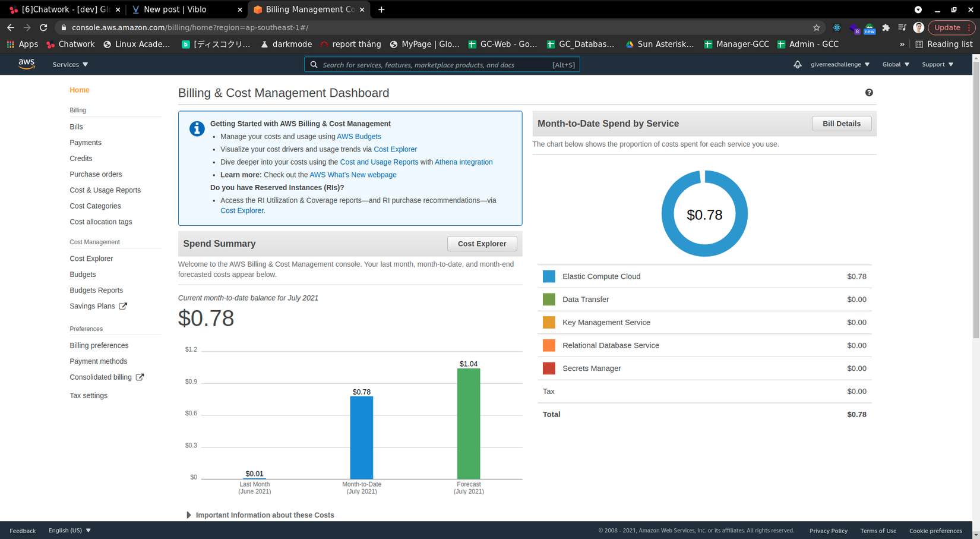
Task: Open the Global region selector
Action: click(x=896, y=65)
